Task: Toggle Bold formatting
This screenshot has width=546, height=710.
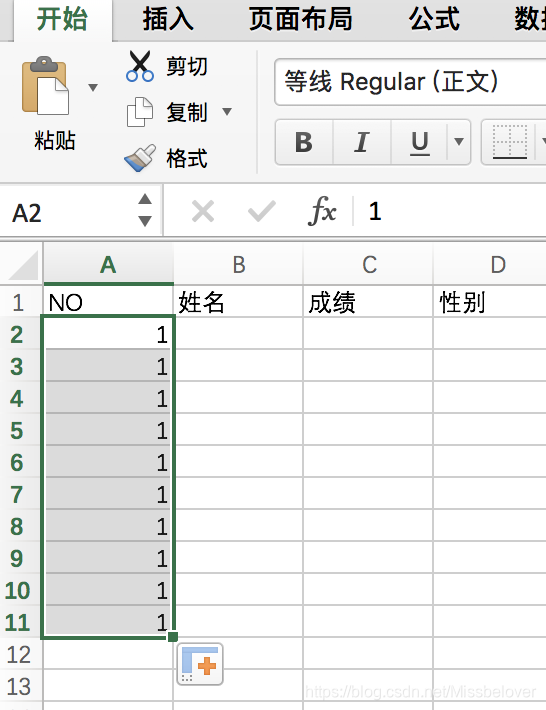Action: point(304,142)
